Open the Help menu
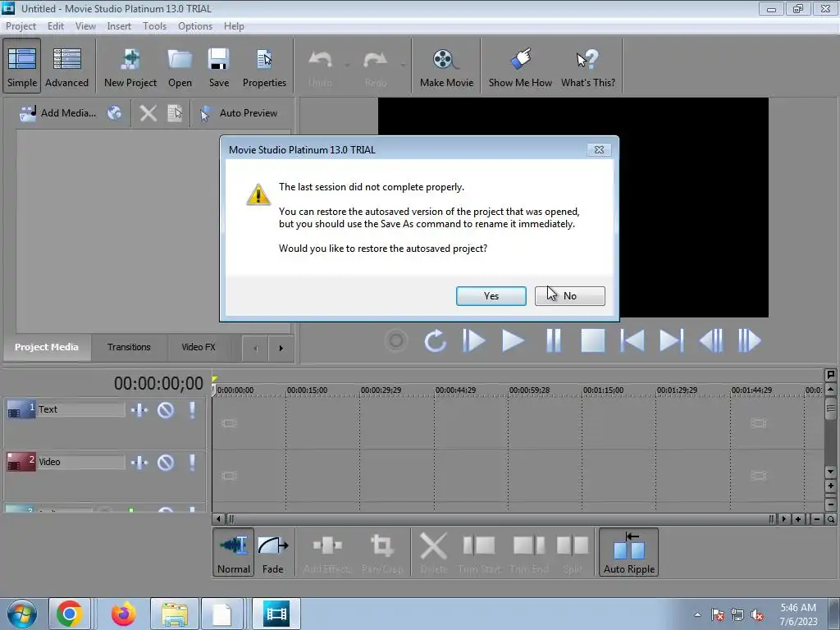This screenshot has width=840, height=630. click(234, 26)
